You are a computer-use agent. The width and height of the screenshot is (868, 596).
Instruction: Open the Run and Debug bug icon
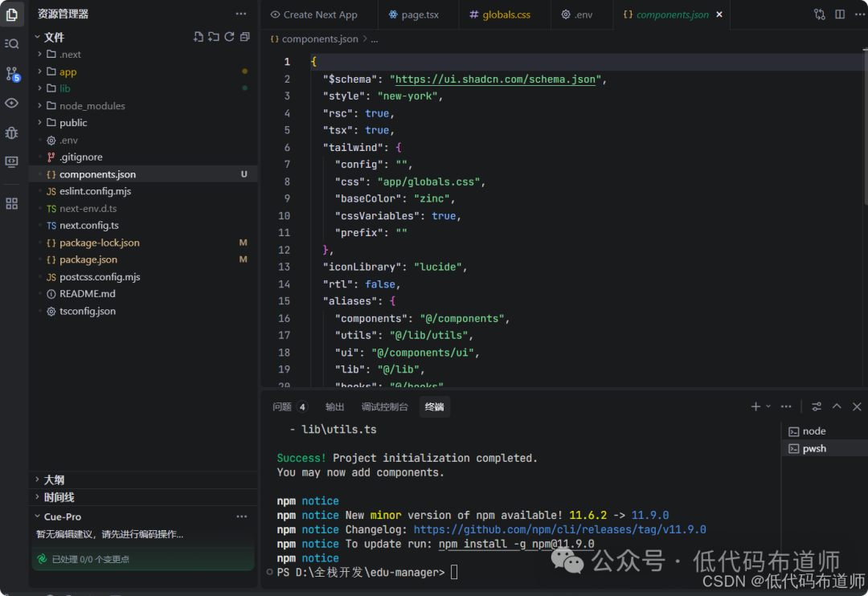click(12, 133)
